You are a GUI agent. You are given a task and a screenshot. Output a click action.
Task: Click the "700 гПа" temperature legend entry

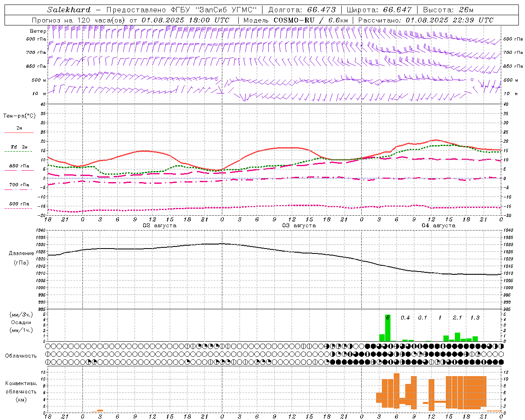[19, 185]
